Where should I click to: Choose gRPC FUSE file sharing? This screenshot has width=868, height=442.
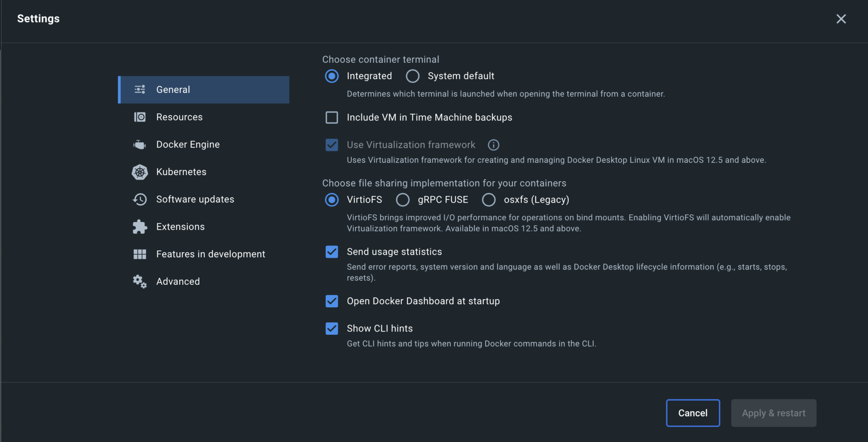point(403,200)
